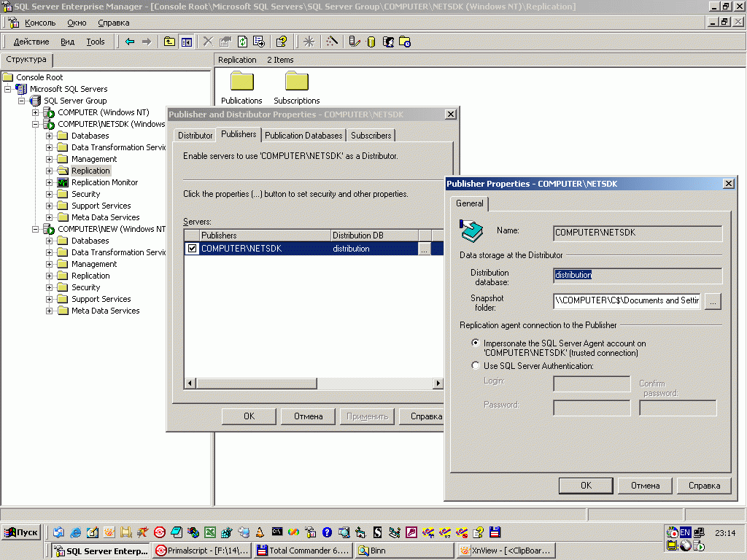Click the New asterisk toolbar icon
The image size is (747, 560).
[309, 42]
